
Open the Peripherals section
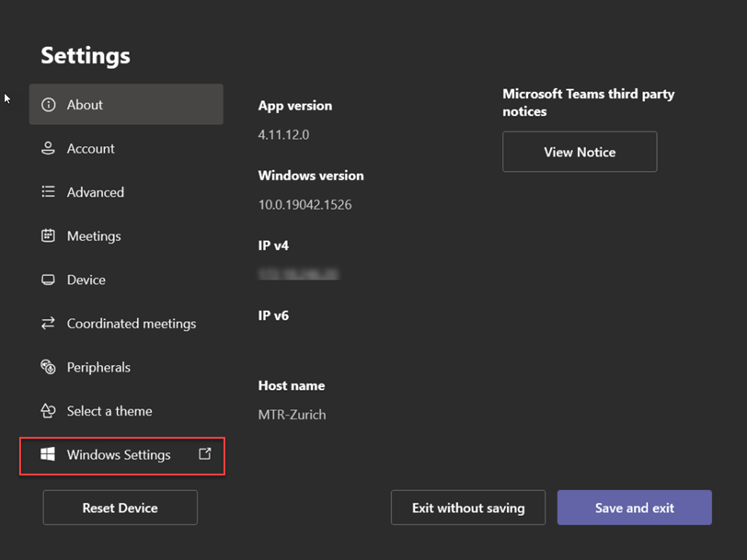point(98,367)
